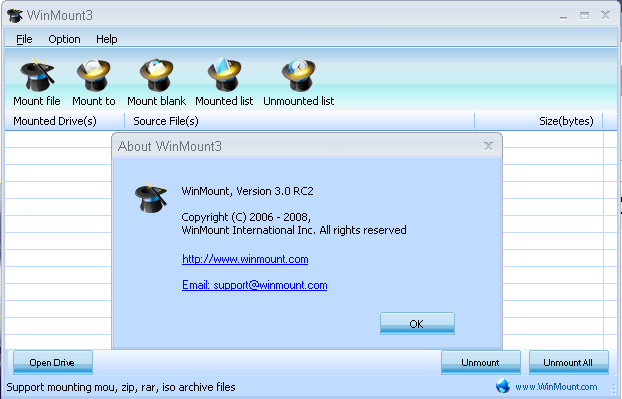This screenshot has height=399, width=622.
Task: Visit www.WinMount.com in status bar
Action: 556,386
